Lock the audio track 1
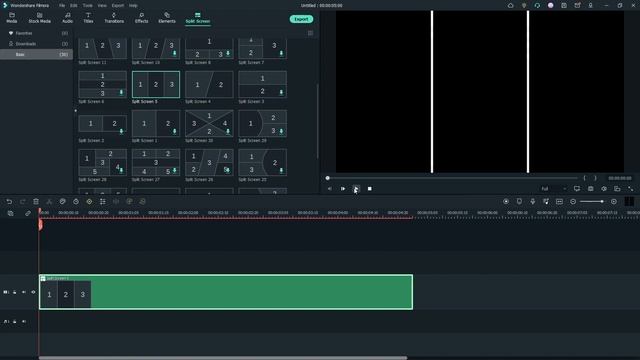Screen dimensions: 640x360 pyautogui.click(x=15, y=322)
